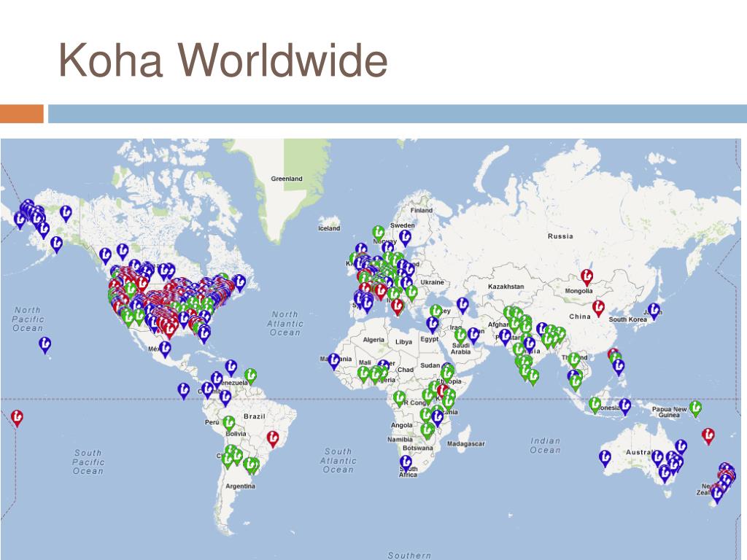The width and height of the screenshot is (747, 560).
Task: Click the blue marker in the North Pacific near Hawaii
Action: 44,345
